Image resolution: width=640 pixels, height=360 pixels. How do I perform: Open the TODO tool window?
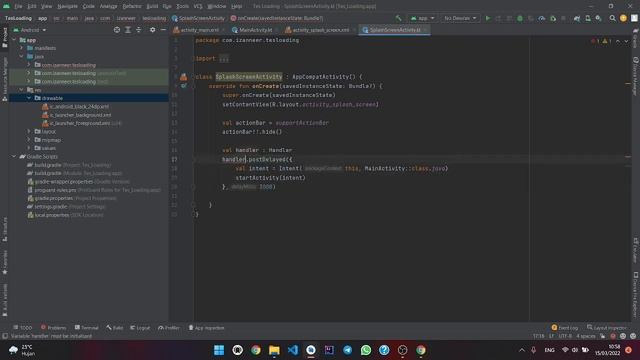[x=22, y=328]
